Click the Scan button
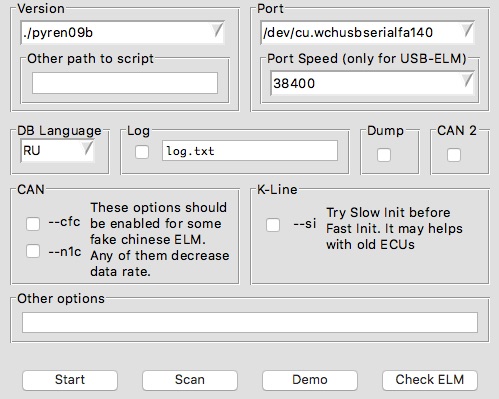The width and height of the screenshot is (499, 399). tap(190, 380)
